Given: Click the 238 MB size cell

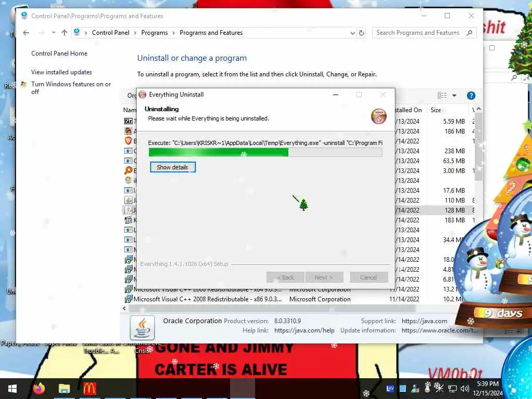Looking at the screenshot, I should (455, 151).
